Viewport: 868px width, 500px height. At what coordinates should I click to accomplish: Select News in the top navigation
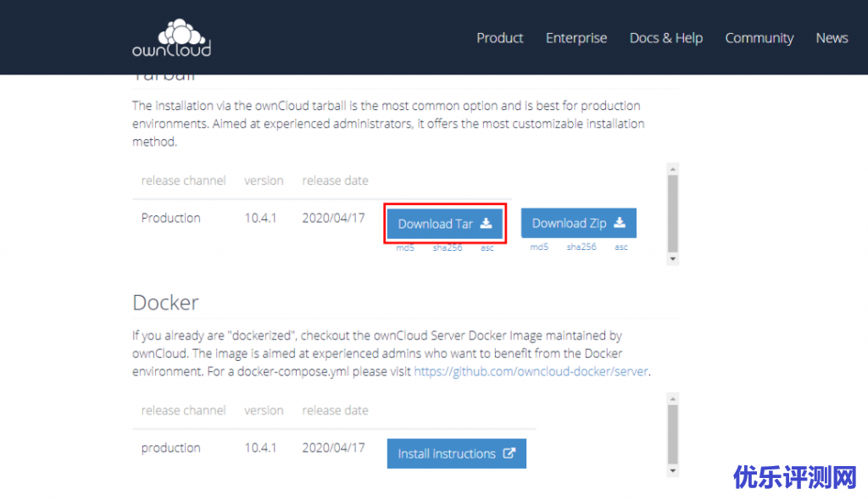coord(832,38)
